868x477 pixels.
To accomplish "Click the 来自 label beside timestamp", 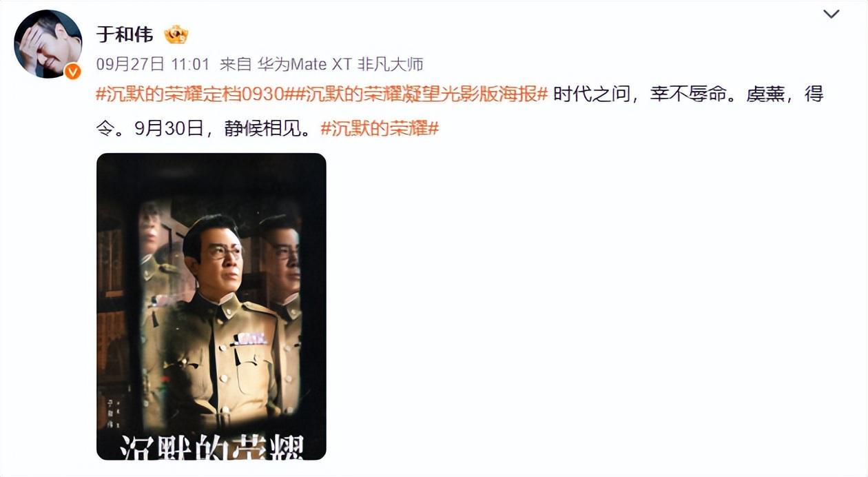I will (236, 65).
